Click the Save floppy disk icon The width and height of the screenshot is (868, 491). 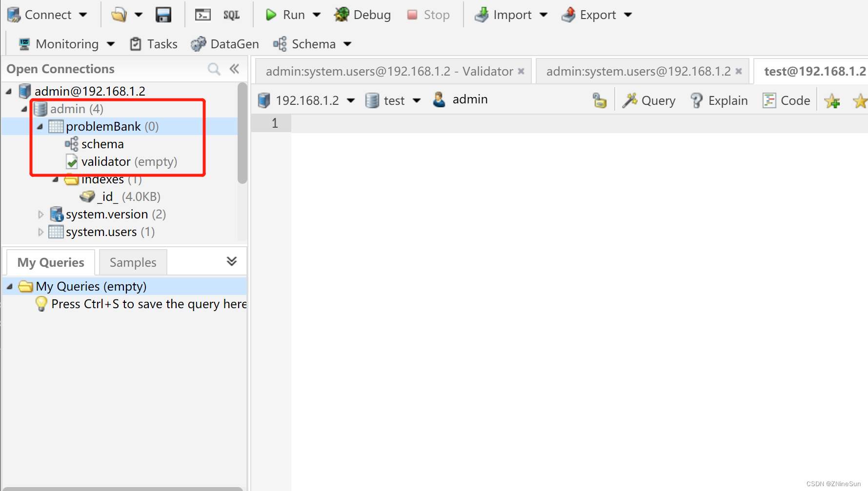point(163,15)
